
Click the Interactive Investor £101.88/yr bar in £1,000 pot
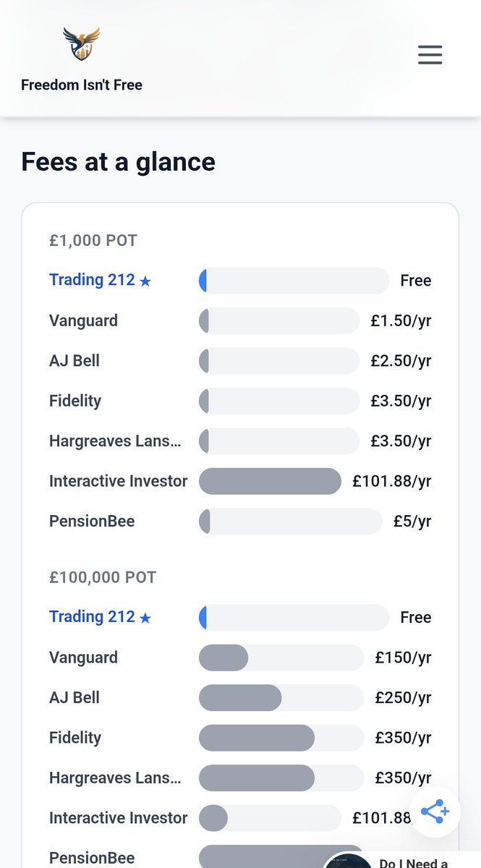click(x=270, y=481)
